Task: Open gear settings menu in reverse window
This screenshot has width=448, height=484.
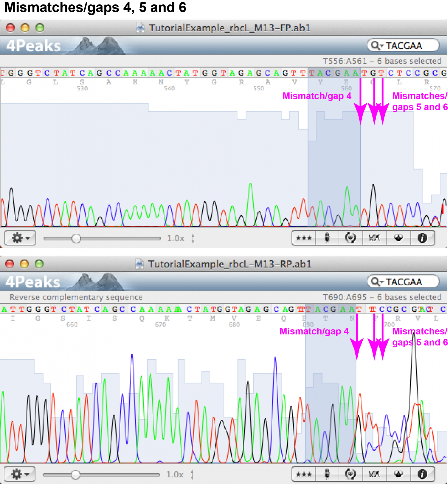Action: pos(20,474)
